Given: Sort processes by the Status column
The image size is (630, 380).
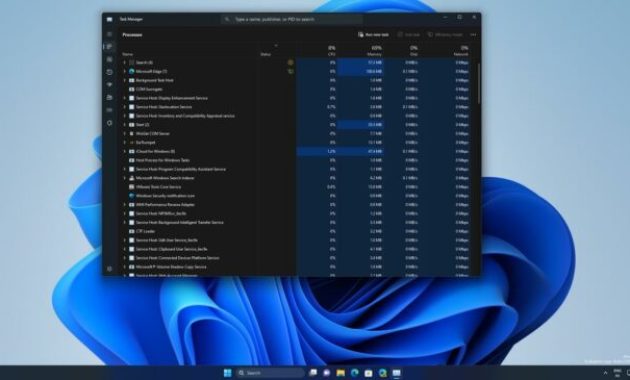Looking at the screenshot, I should coord(266,54).
